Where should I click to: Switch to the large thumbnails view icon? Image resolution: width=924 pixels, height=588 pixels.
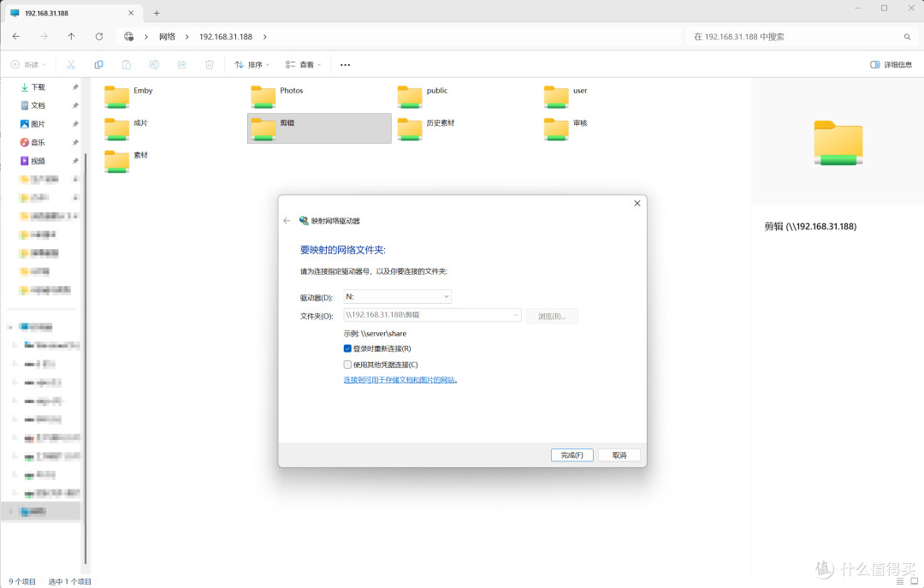click(x=915, y=581)
